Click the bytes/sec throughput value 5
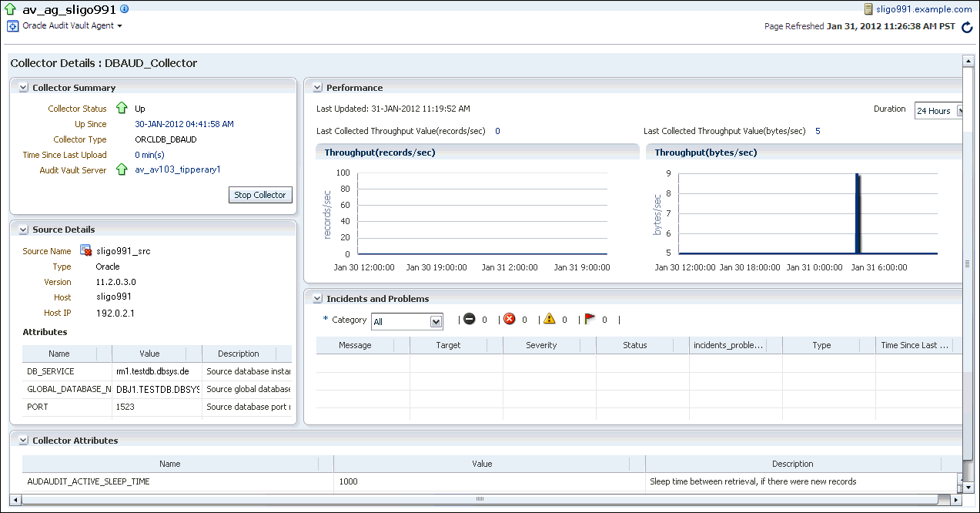Viewport: 980px width, 513px height. [x=818, y=131]
